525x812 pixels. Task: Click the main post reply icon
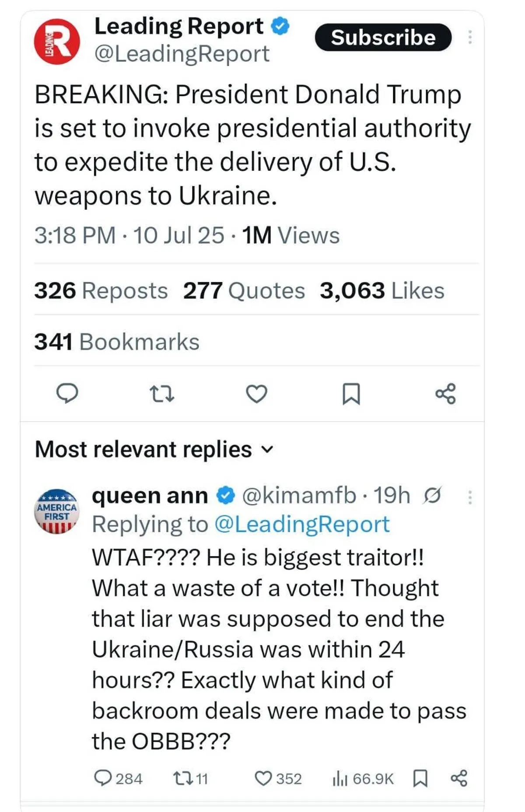(67, 393)
